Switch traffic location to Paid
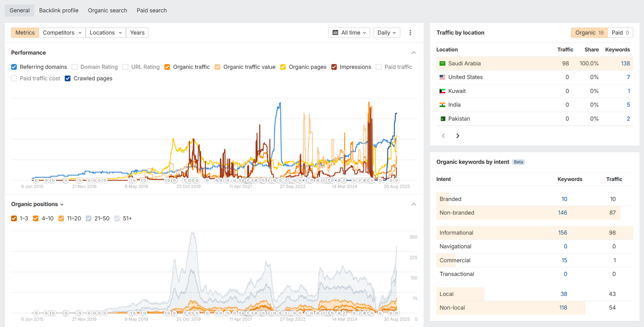 tap(620, 33)
